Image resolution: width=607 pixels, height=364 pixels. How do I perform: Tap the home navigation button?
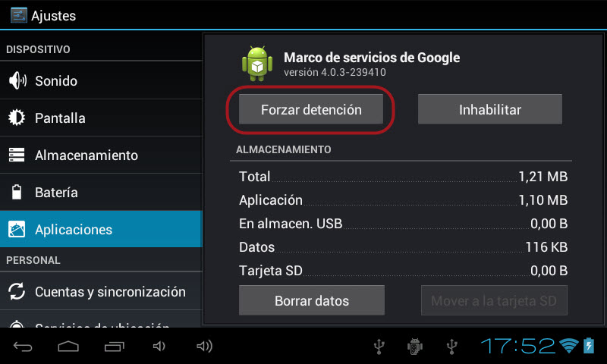coord(68,347)
